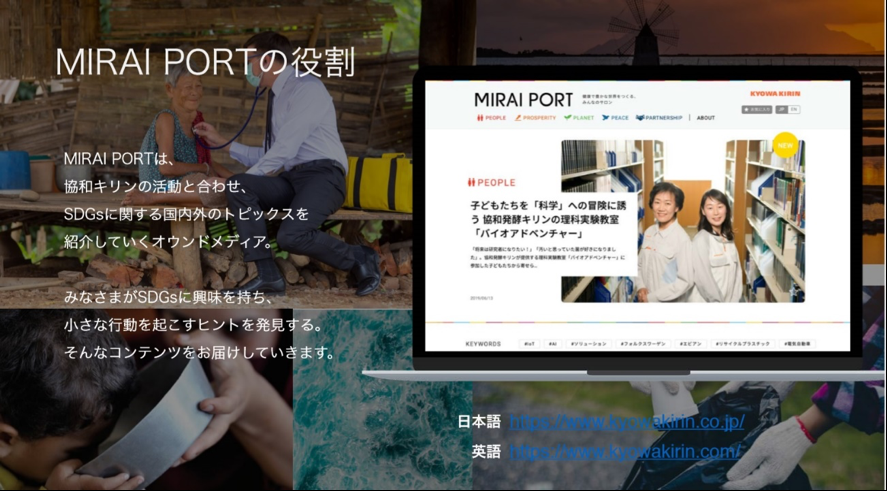Image resolution: width=887 pixels, height=491 pixels.
Task: Select the PARTNERSHIP navigation tab
Action: click(x=659, y=118)
